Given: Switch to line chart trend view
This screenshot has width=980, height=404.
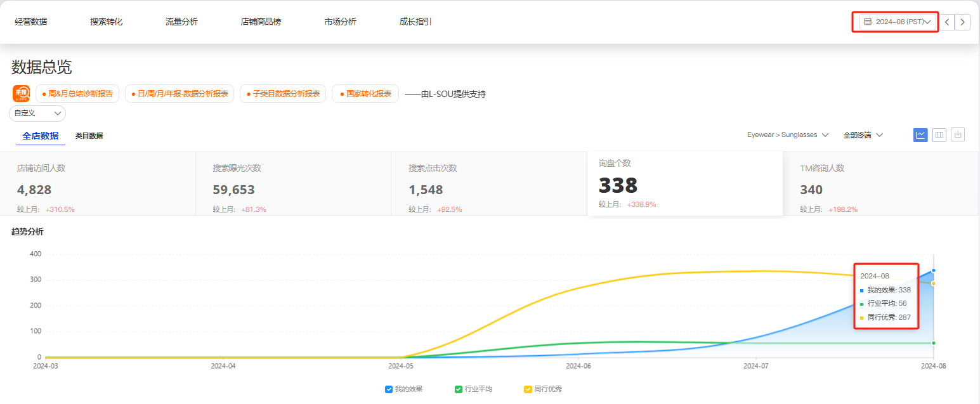Looking at the screenshot, I should (x=920, y=134).
